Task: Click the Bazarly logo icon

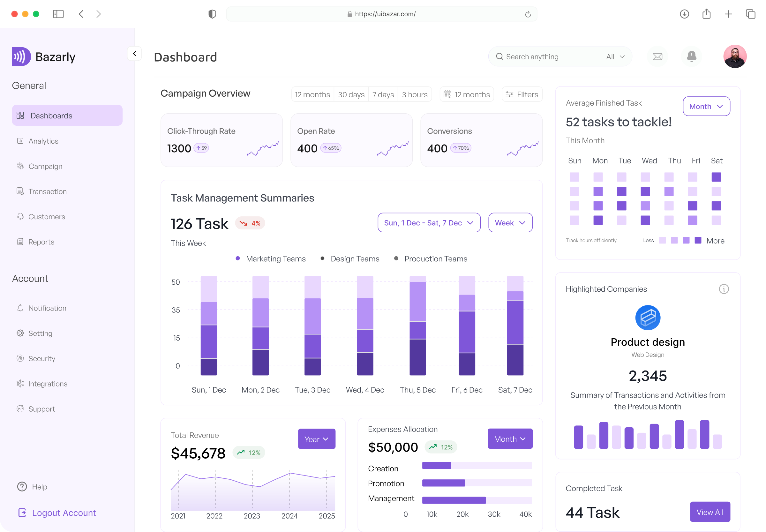Action: pos(21,57)
